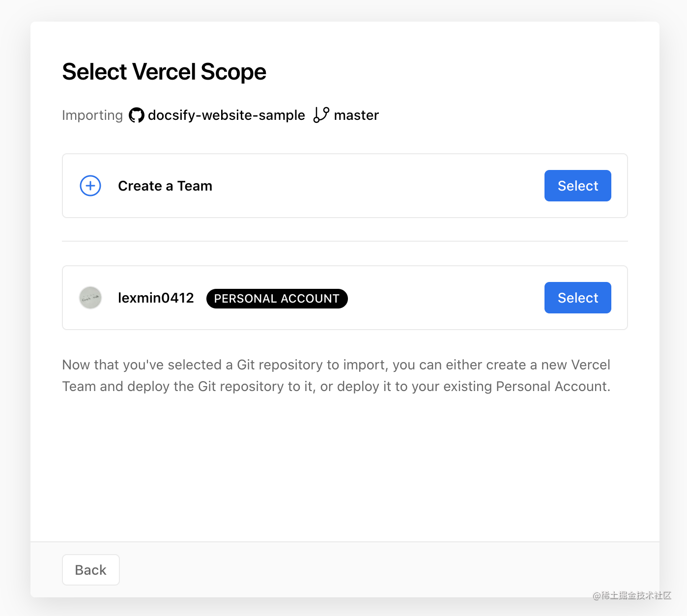
Task: Click empty space inside Create a Team card
Action: [378, 186]
